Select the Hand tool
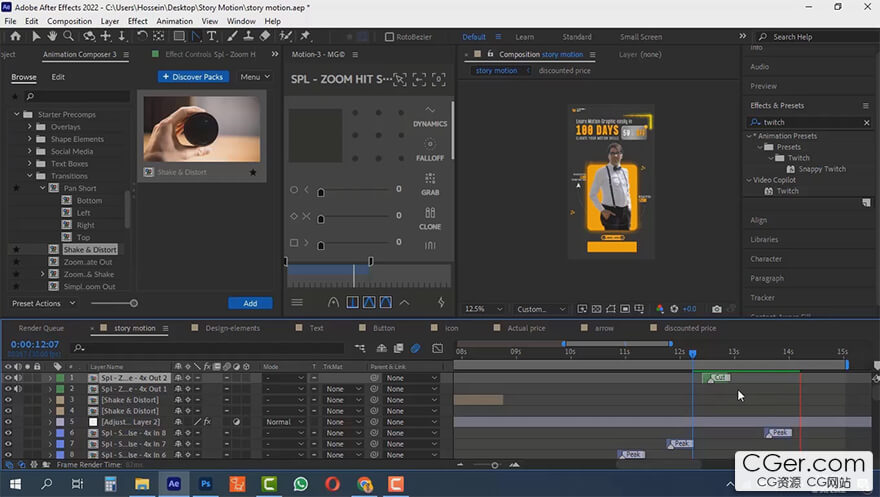The image size is (880, 497). click(52, 36)
